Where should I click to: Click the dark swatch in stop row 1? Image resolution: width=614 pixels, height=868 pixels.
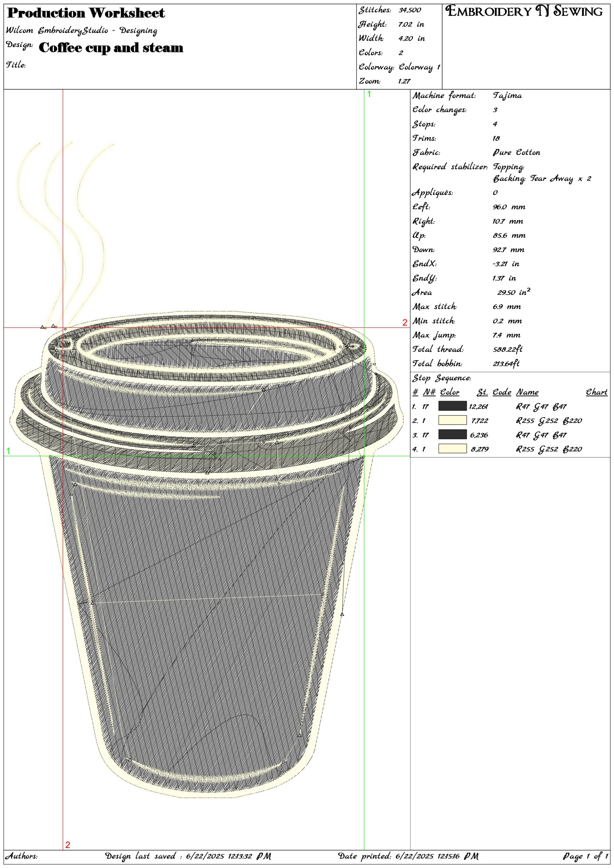point(452,406)
